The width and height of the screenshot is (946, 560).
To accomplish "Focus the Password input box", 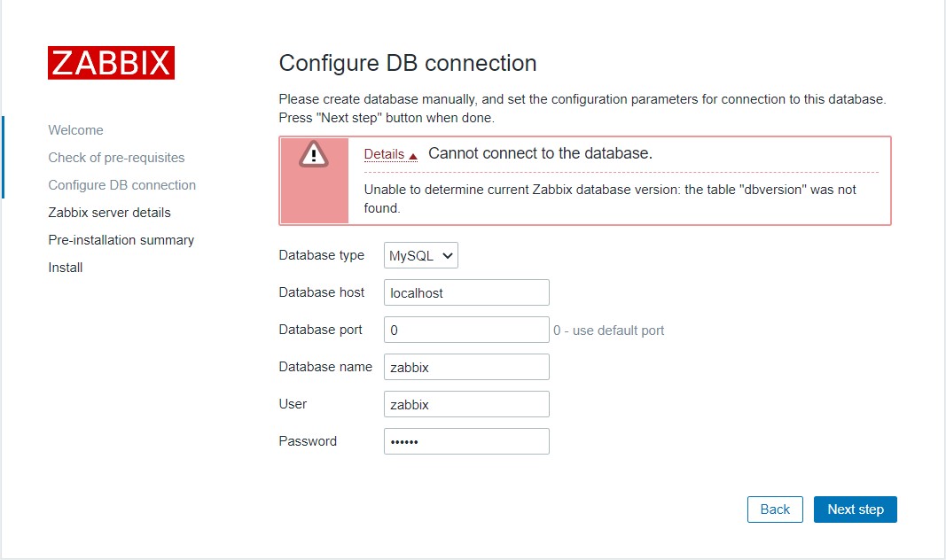I will pyautogui.click(x=466, y=441).
